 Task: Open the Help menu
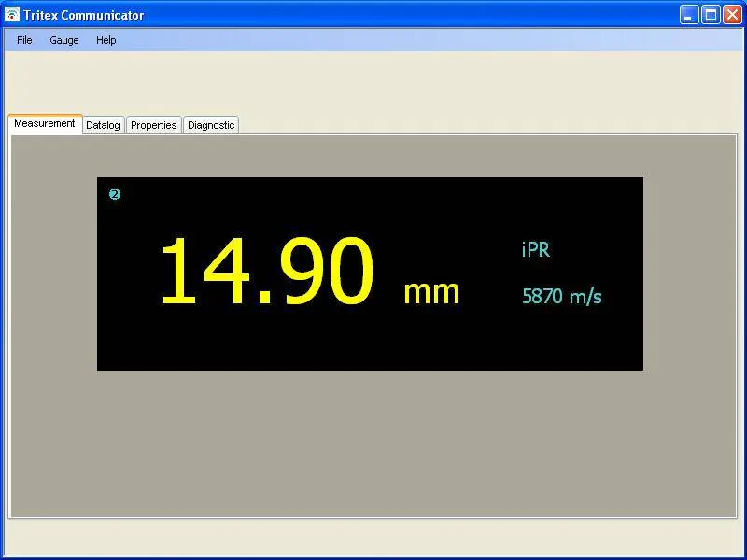106,40
